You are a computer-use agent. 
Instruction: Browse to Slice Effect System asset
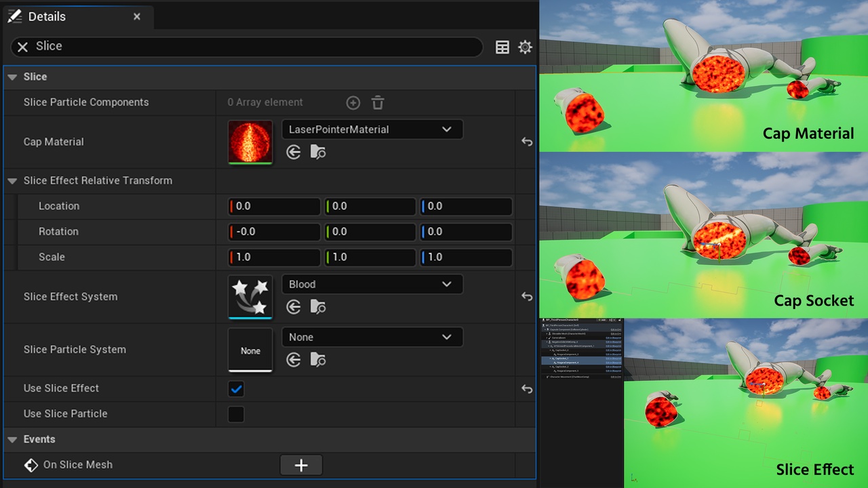pos(317,307)
